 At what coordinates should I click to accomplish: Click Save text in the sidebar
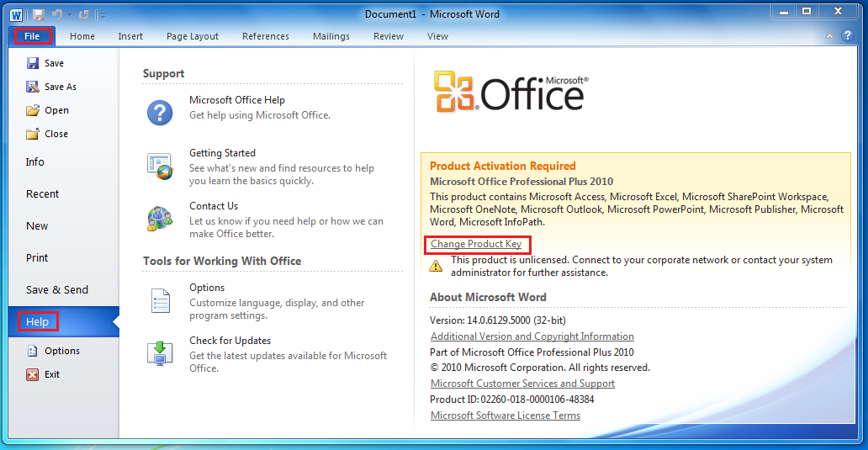point(54,63)
